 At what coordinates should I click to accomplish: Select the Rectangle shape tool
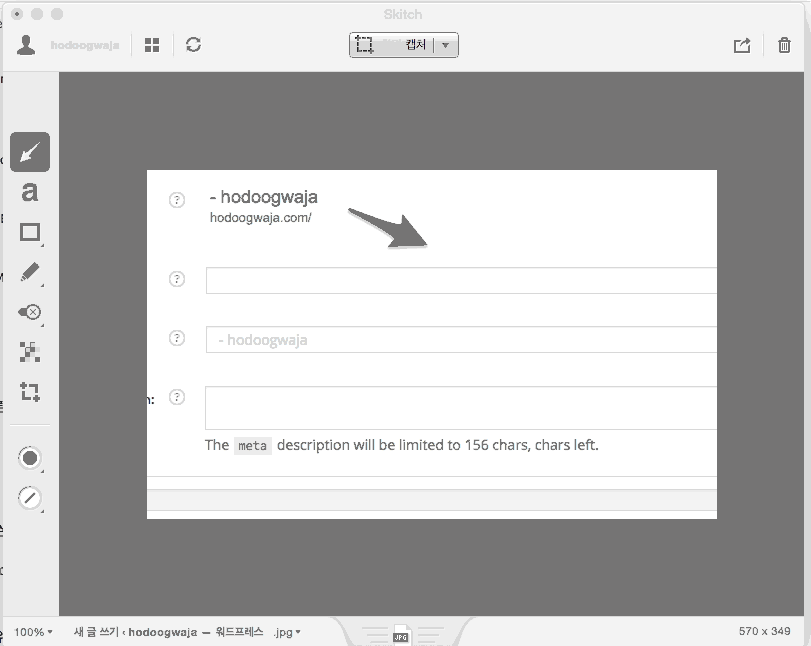30,232
